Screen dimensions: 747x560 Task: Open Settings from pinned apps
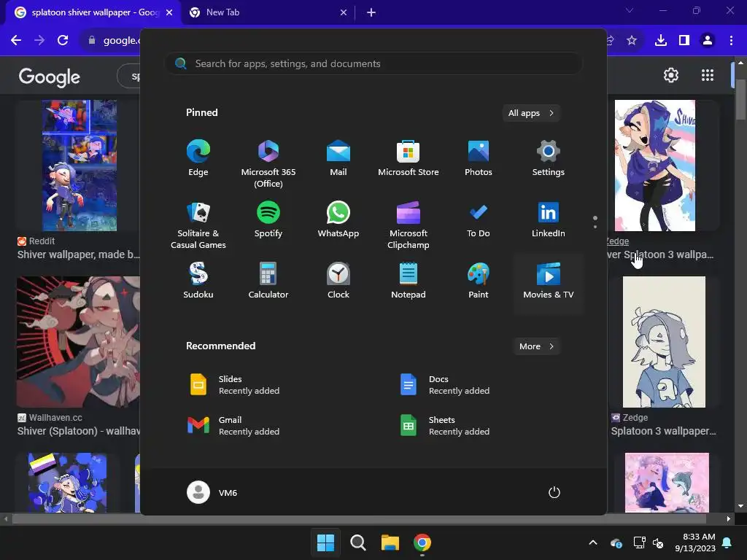[549, 158]
